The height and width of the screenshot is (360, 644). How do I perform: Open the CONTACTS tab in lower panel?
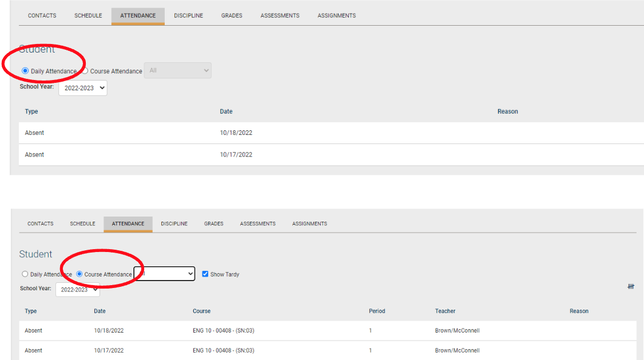pos(40,224)
